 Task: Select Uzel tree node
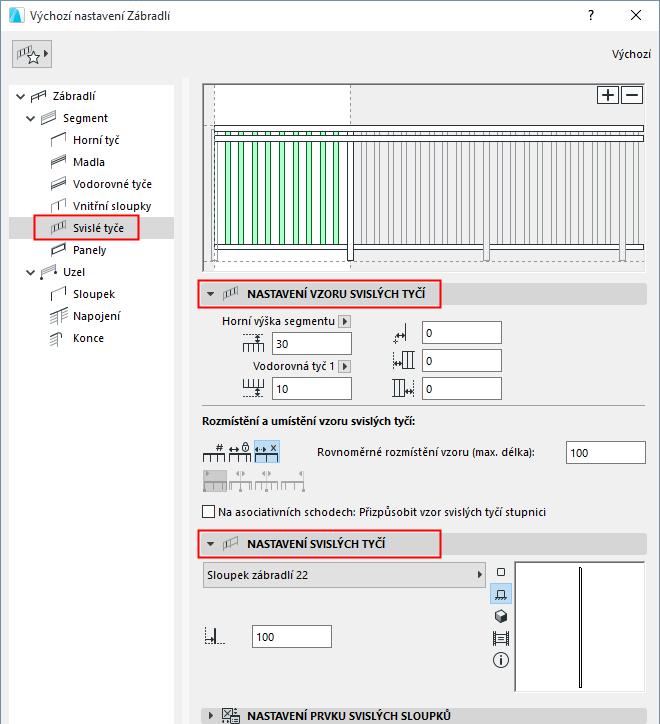tap(74, 272)
